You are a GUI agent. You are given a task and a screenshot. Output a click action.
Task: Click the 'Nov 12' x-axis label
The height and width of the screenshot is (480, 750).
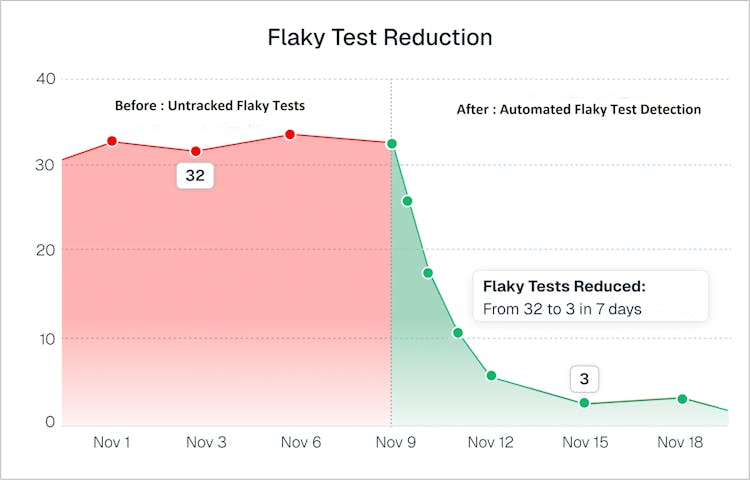click(491, 442)
